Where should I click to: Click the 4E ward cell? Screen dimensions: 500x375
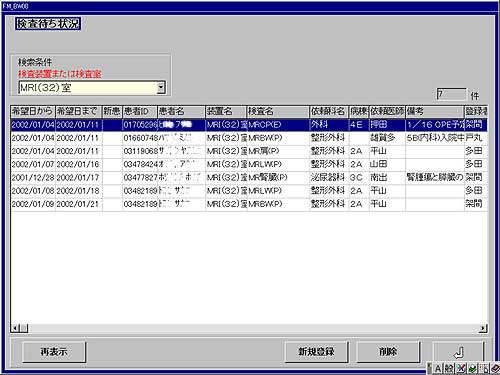(x=359, y=125)
